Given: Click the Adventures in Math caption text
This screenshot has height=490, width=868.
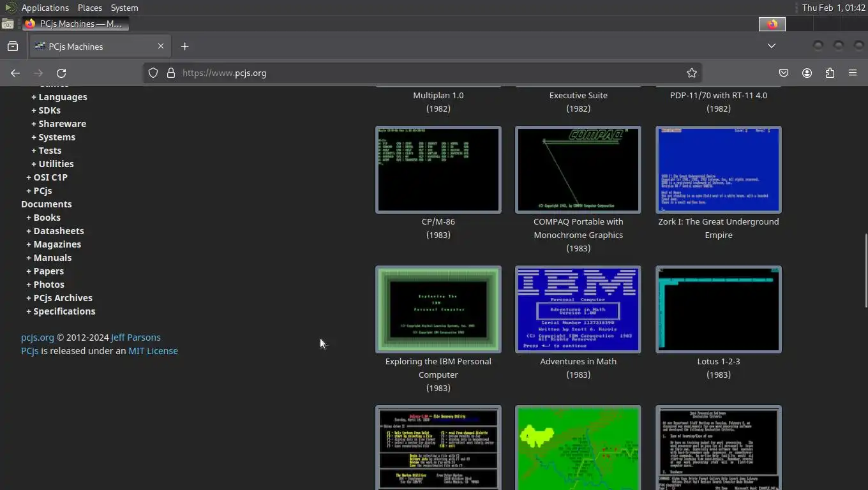Looking at the screenshot, I should point(578,361).
